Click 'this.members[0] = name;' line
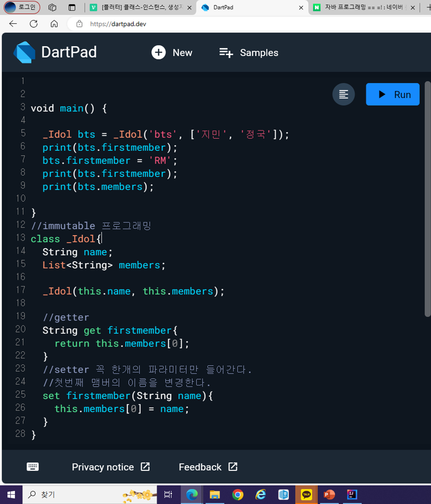This screenshot has width=431, height=504. point(122,409)
